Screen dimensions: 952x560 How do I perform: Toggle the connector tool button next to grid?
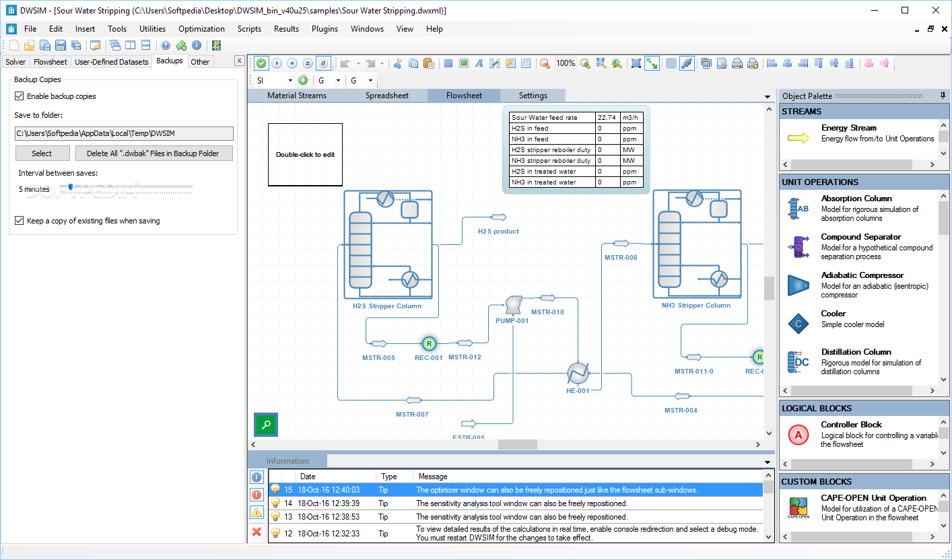687,63
